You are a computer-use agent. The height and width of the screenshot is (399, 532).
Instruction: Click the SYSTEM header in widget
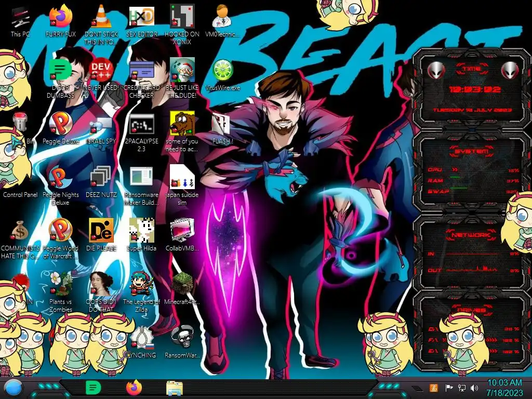(472, 151)
